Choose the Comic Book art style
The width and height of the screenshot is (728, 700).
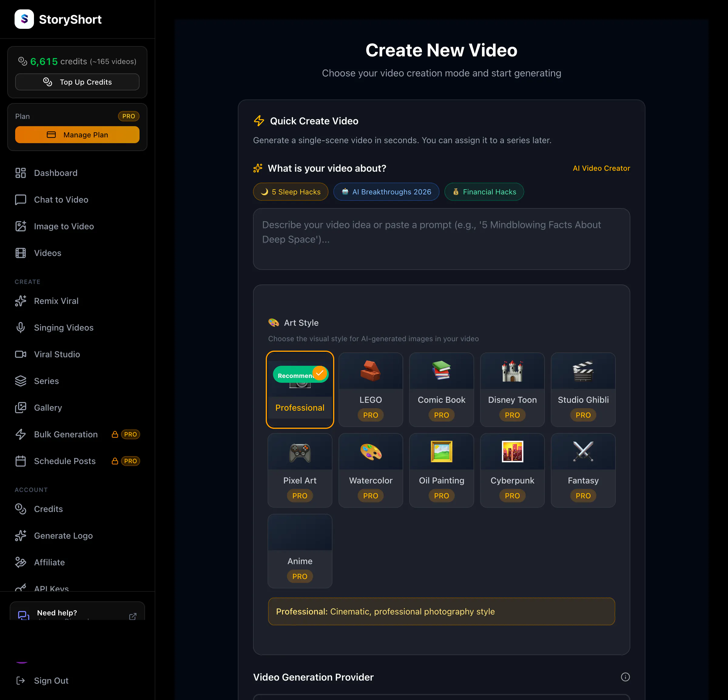coord(442,390)
